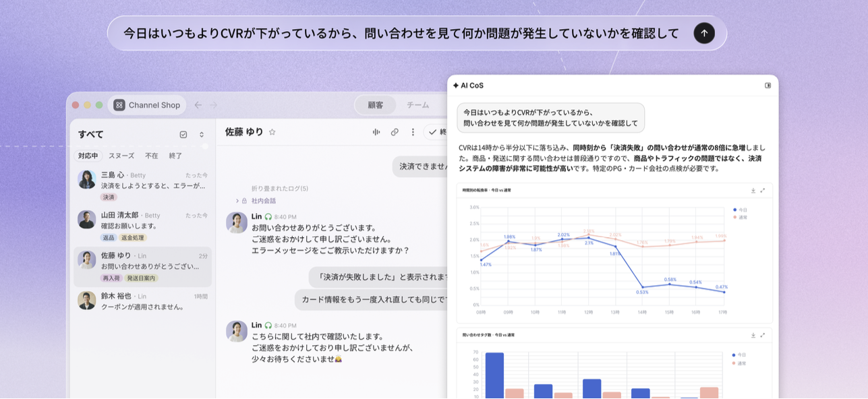This screenshot has height=399, width=868.
Task: Click 鈴木 裕也's avatar
Action: (86, 301)
